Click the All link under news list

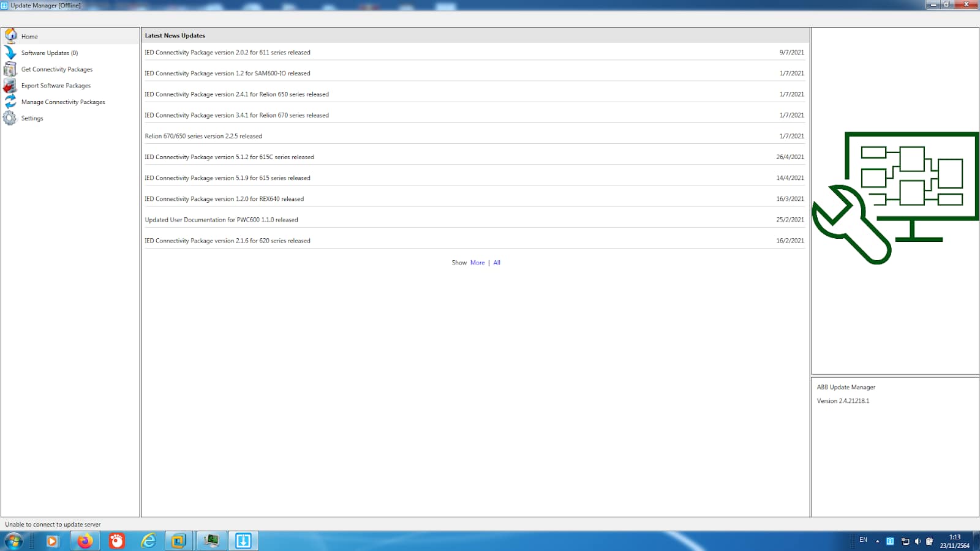click(x=497, y=263)
